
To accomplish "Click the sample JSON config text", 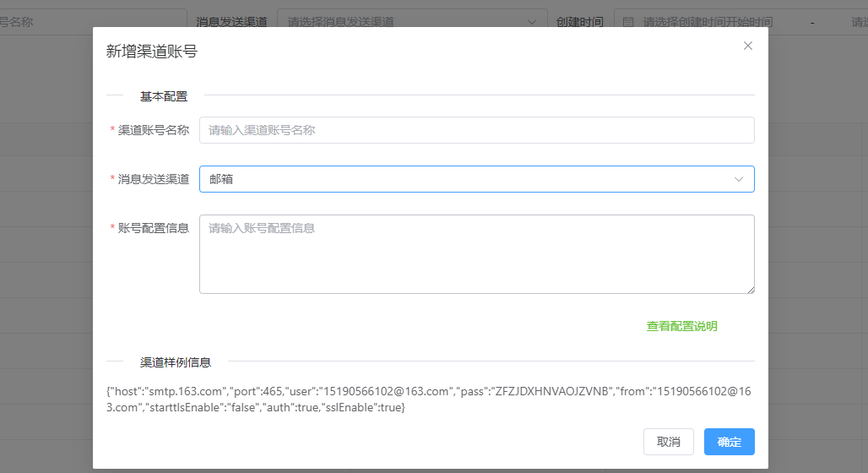I will click(429, 400).
